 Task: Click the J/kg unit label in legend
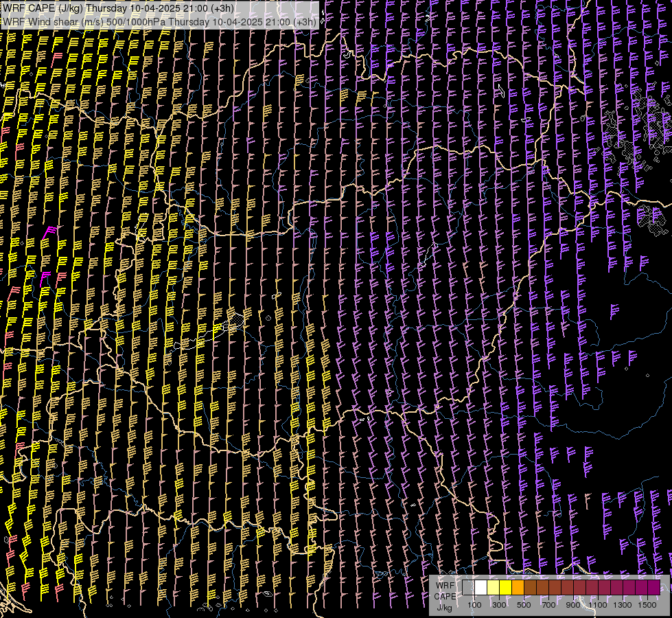445,608
